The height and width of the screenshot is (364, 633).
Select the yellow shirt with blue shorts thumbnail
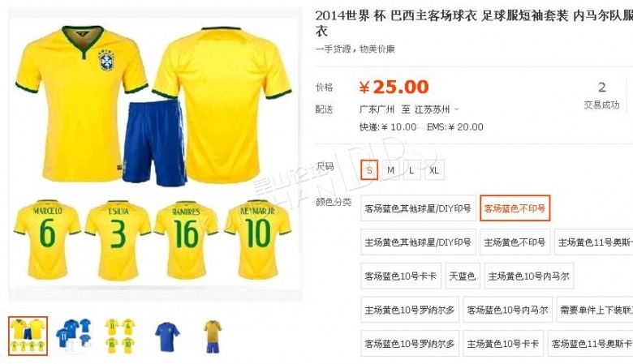[x=213, y=336]
